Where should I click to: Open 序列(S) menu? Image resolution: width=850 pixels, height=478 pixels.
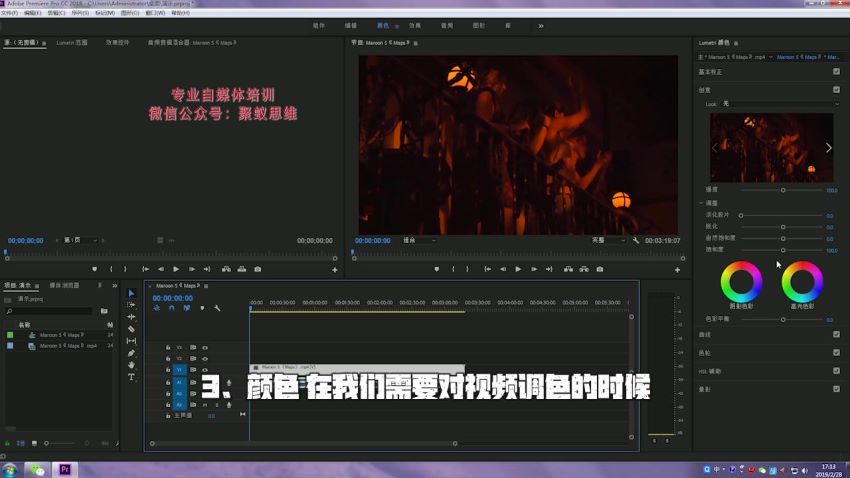point(80,12)
